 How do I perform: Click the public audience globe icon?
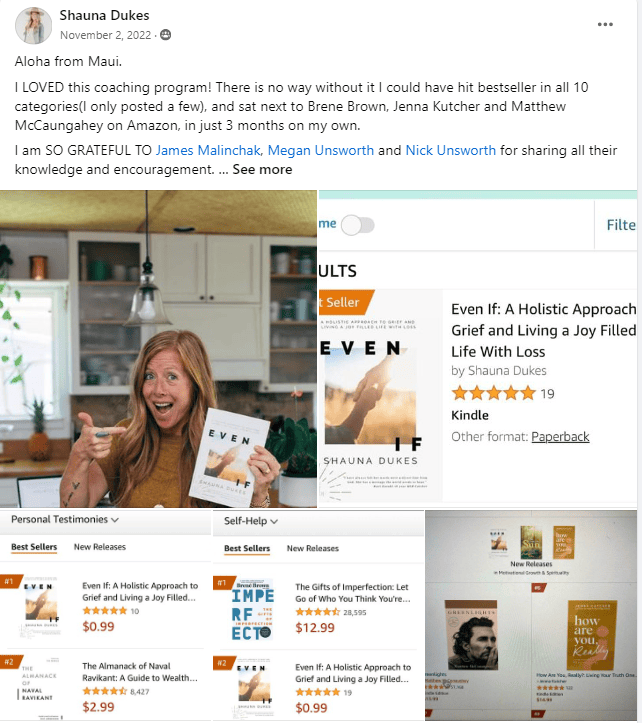point(165,35)
